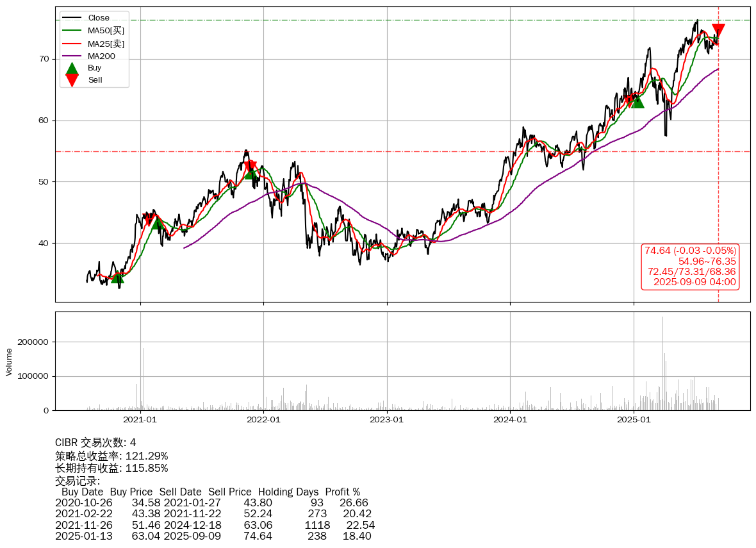This screenshot has height=548, width=756.
Task: Click the Volume axis label
Action: coord(9,361)
